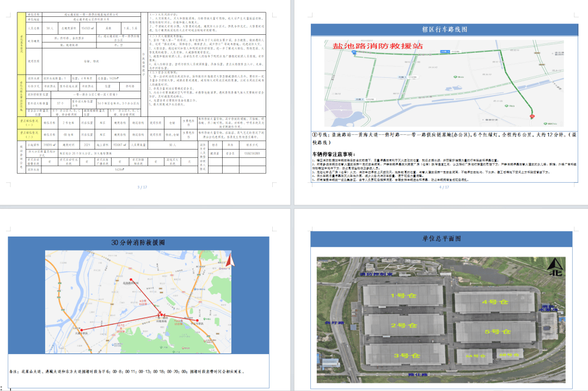588x391 pixels.
Task: Click the 佟圩路 road label on the site plan
Action: pos(334,322)
